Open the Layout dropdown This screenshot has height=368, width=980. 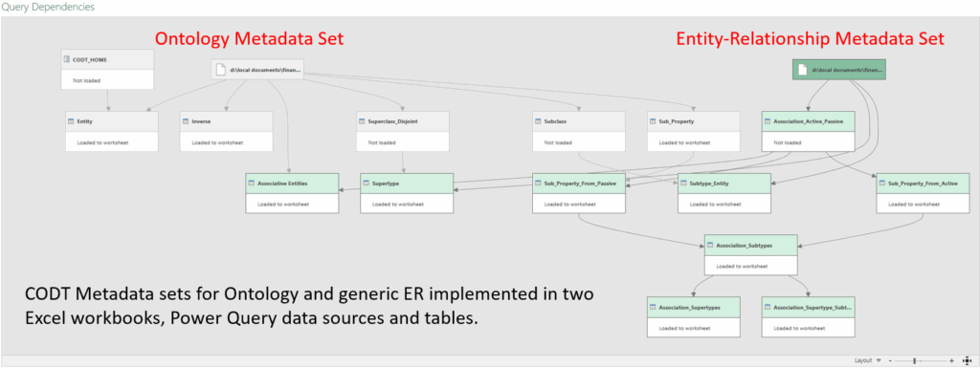867,360
